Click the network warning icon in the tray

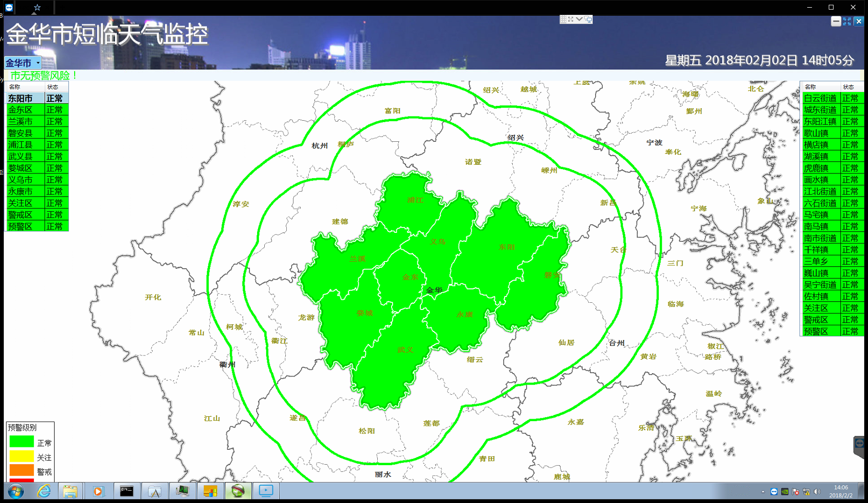click(x=806, y=492)
